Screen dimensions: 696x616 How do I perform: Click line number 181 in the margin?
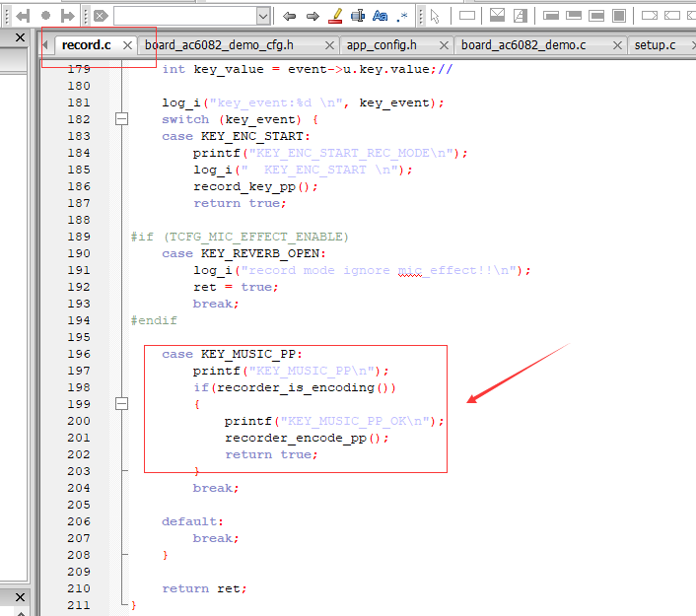79,103
